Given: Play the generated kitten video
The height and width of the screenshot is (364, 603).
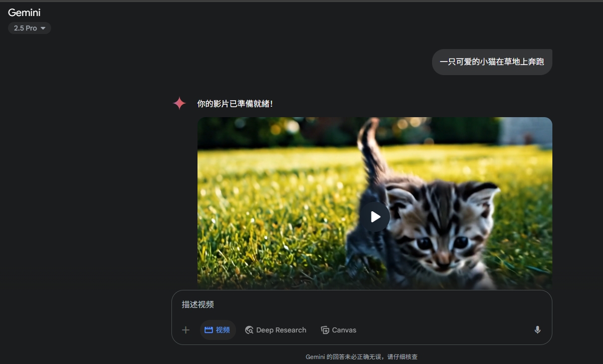Looking at the screenshot, I should click(x=374, y=217).
